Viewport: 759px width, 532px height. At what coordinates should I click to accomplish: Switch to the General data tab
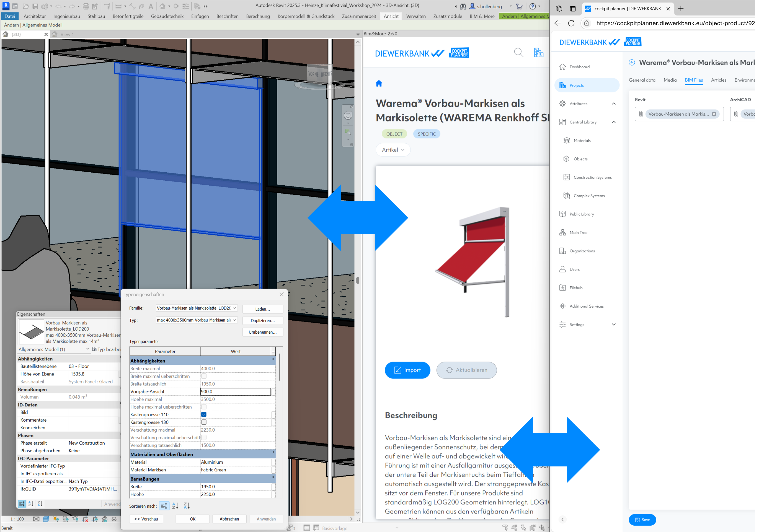click(642, 80)
